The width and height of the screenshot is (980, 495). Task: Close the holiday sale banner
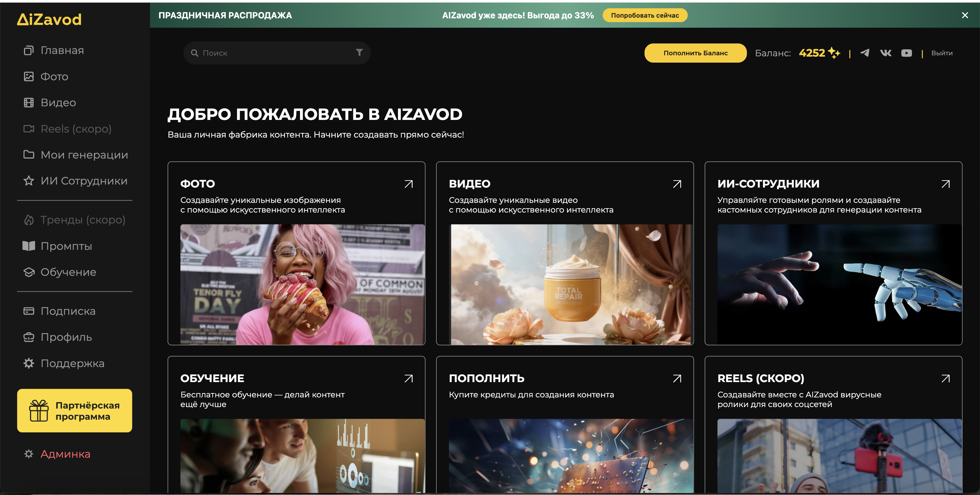tap(964, 15)
